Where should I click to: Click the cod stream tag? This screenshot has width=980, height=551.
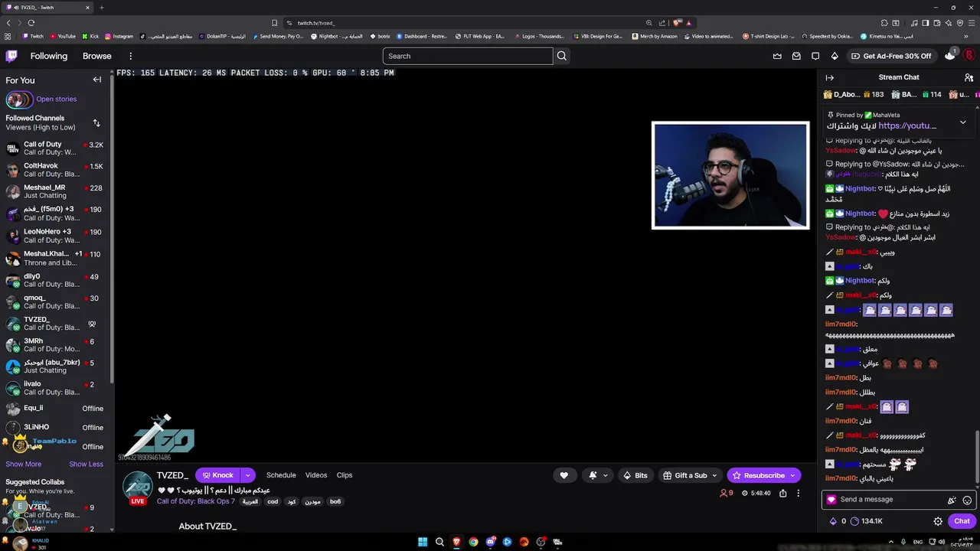pyautogui.click(x=273, y=502)
